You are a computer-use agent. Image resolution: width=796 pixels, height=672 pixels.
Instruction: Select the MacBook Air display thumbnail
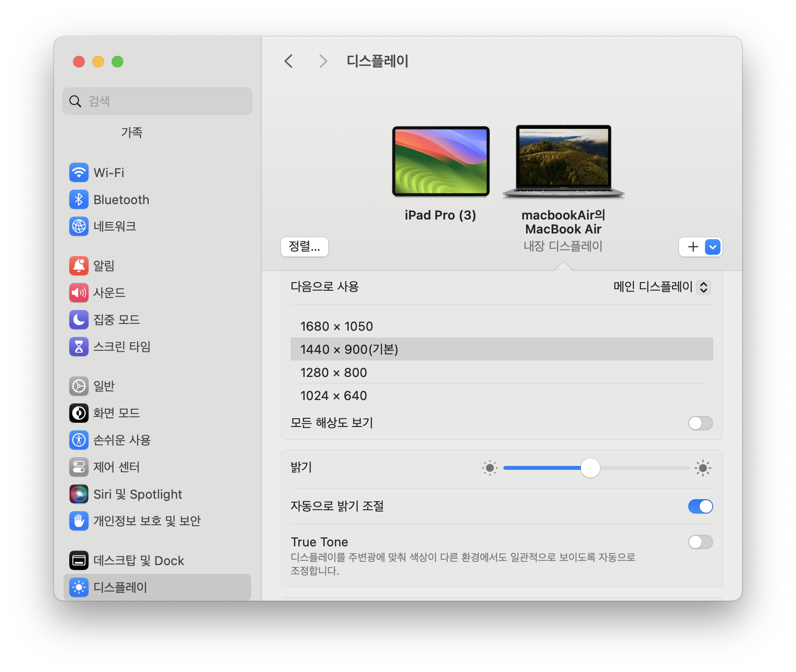pyautogui.click(x=563, y=162)
